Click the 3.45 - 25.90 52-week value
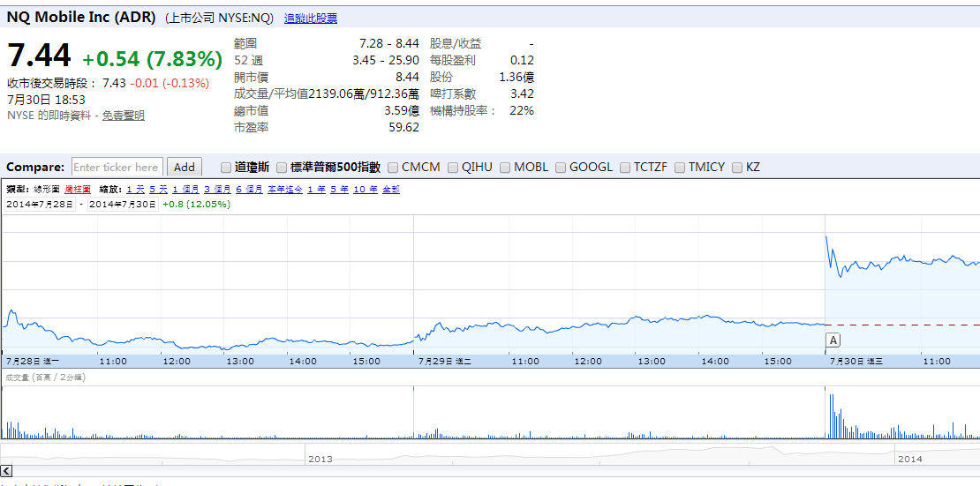 click(386, 61)
